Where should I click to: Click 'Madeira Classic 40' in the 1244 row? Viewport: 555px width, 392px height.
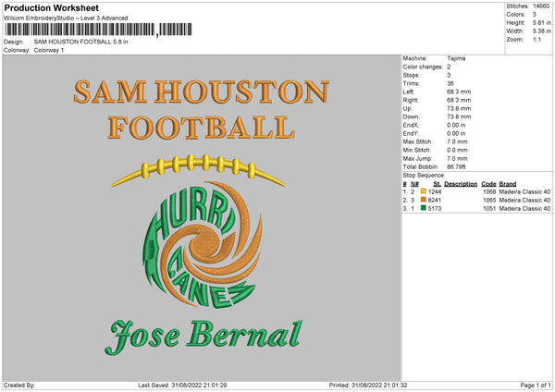(524, 191)
